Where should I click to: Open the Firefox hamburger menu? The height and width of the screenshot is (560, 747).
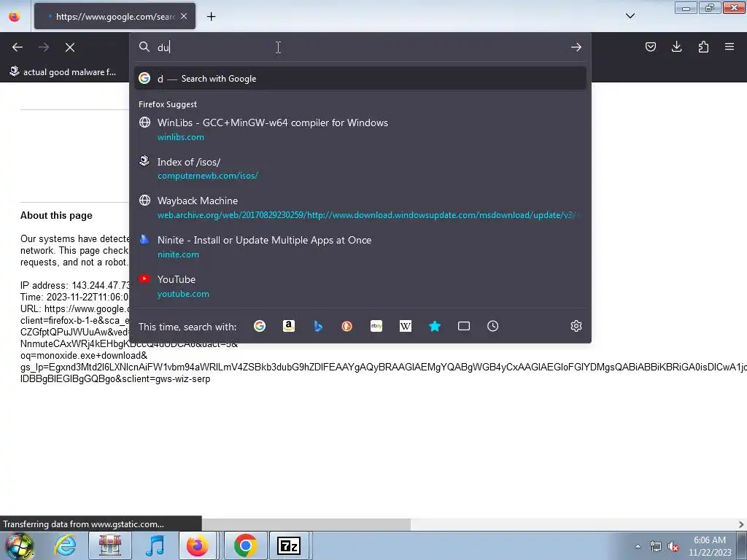click(729, 47)
